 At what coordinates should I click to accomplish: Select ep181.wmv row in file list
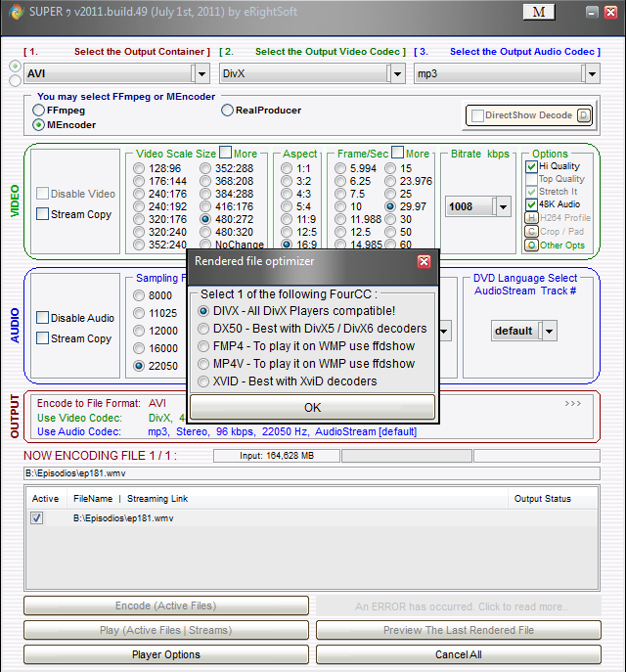(312, 518)
